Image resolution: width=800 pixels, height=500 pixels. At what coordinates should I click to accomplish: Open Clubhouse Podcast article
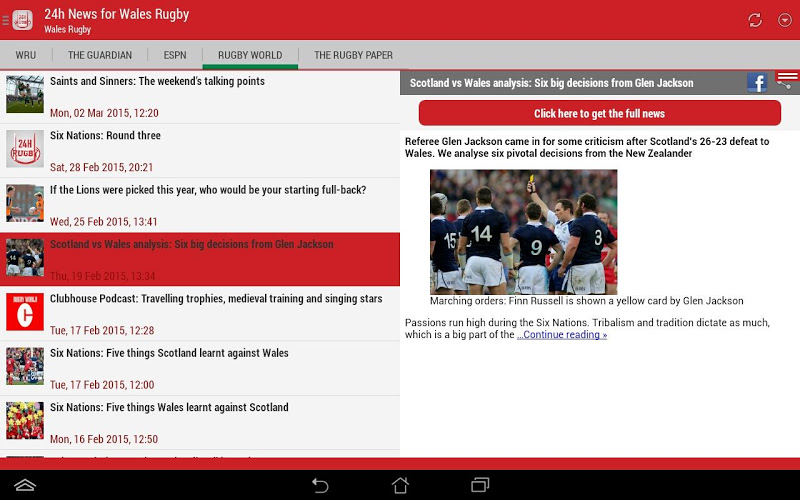[200, 314]
